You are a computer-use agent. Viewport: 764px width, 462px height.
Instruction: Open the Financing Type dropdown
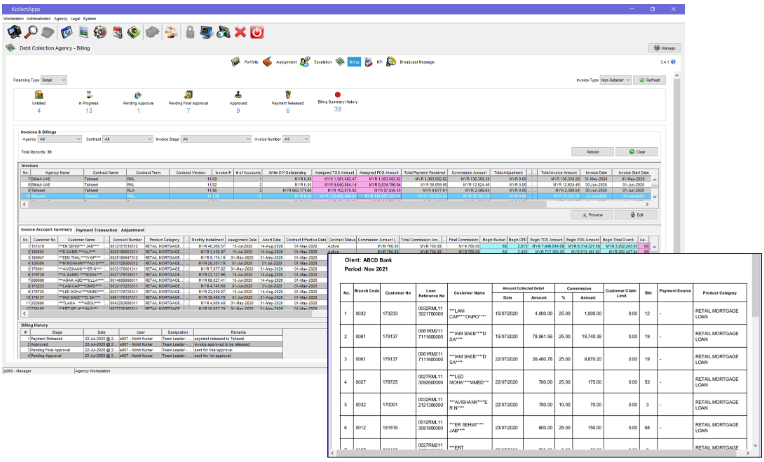(54, 80)
